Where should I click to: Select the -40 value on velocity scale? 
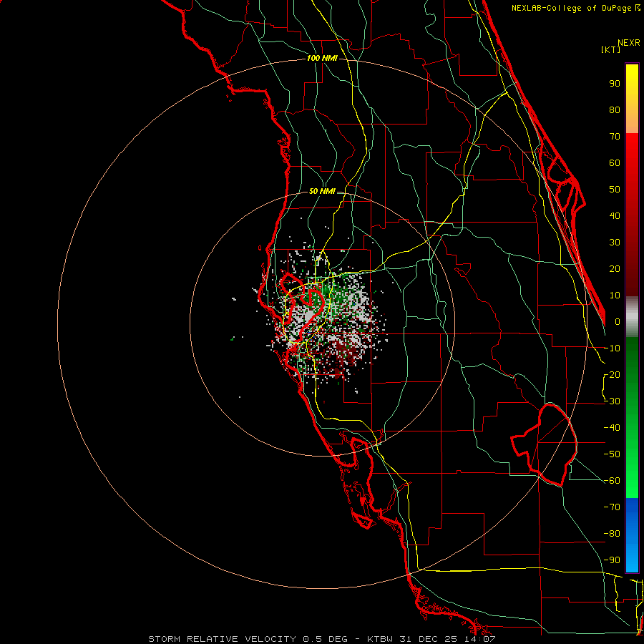[612, 428]
